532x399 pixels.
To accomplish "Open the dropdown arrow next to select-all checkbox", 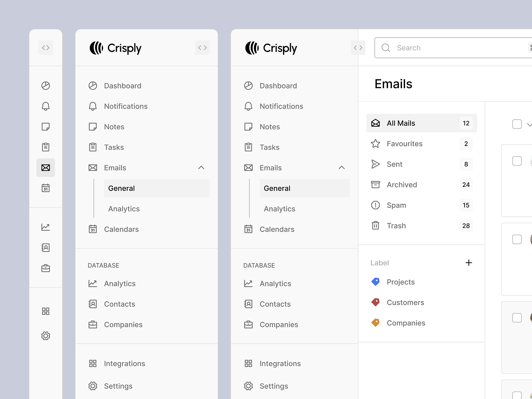I will coord(530,124).
